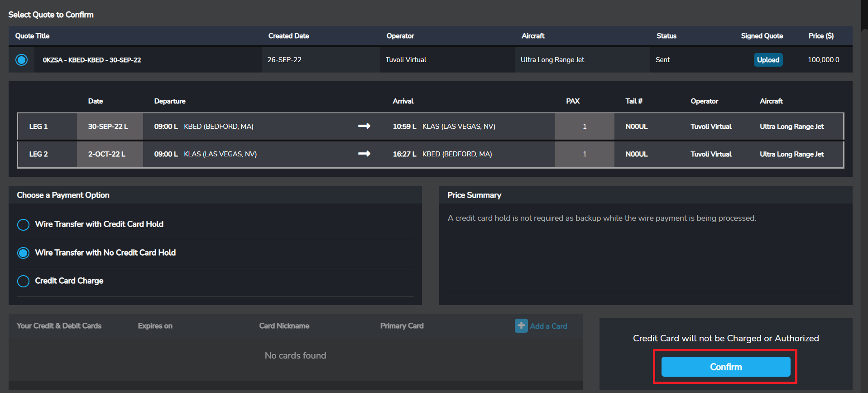
Task: Click the N00UL tail number in LEG 2
Action: click(x=636, y=154)
